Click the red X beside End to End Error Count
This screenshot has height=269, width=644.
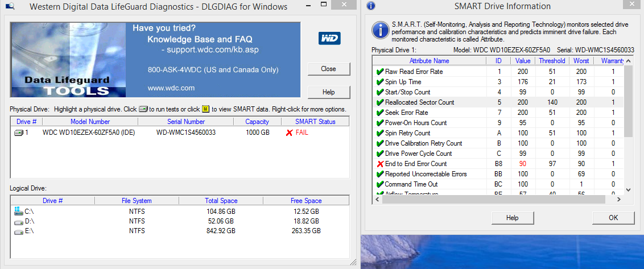click(380, 164)
